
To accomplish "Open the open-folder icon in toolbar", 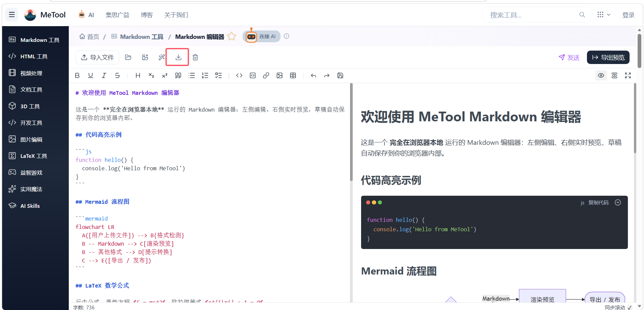I will (x=128, y=57).
